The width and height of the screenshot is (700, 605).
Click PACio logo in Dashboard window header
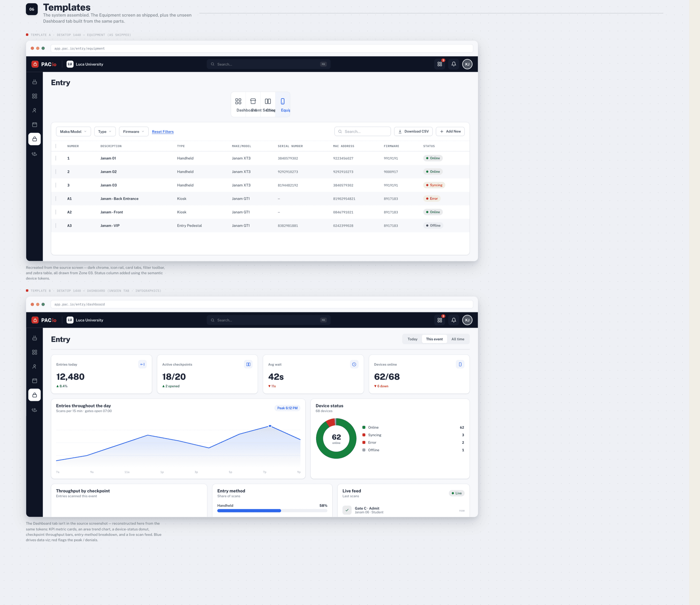coord(44,320)
